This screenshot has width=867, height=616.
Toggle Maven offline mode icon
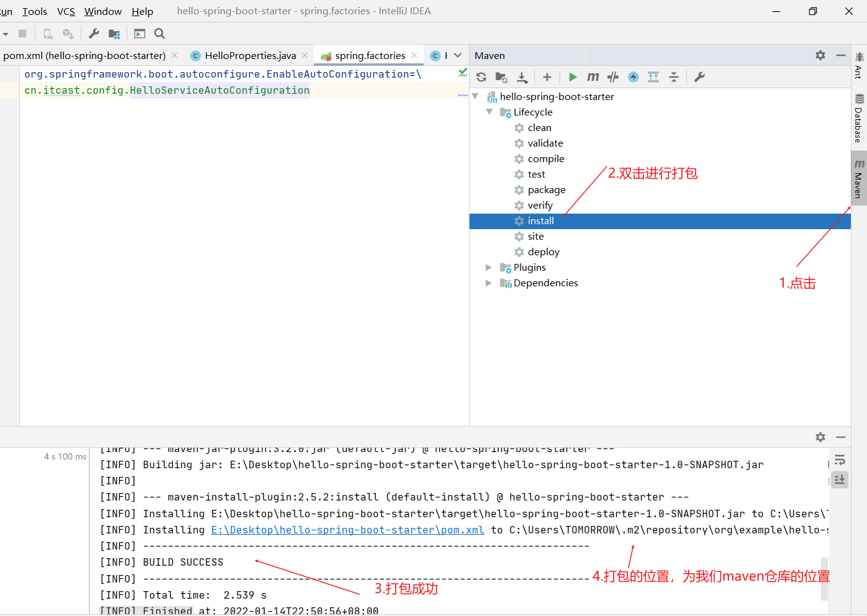(613, 77)
